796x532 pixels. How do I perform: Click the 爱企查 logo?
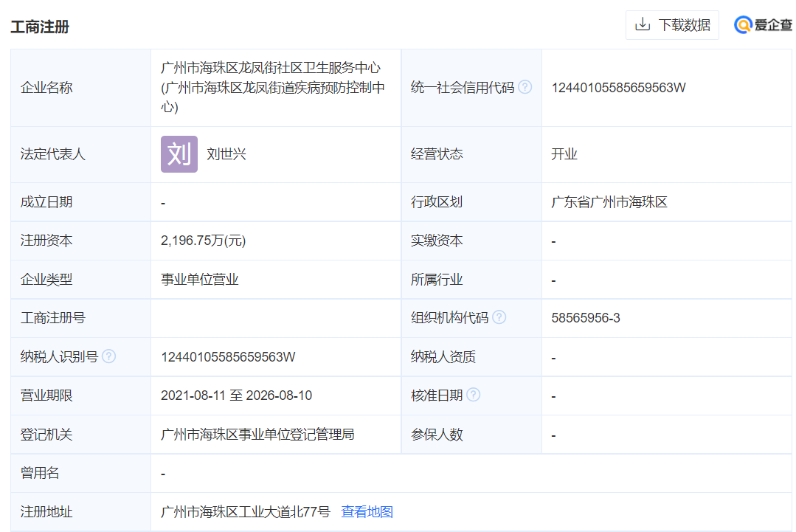pos(763,25)
